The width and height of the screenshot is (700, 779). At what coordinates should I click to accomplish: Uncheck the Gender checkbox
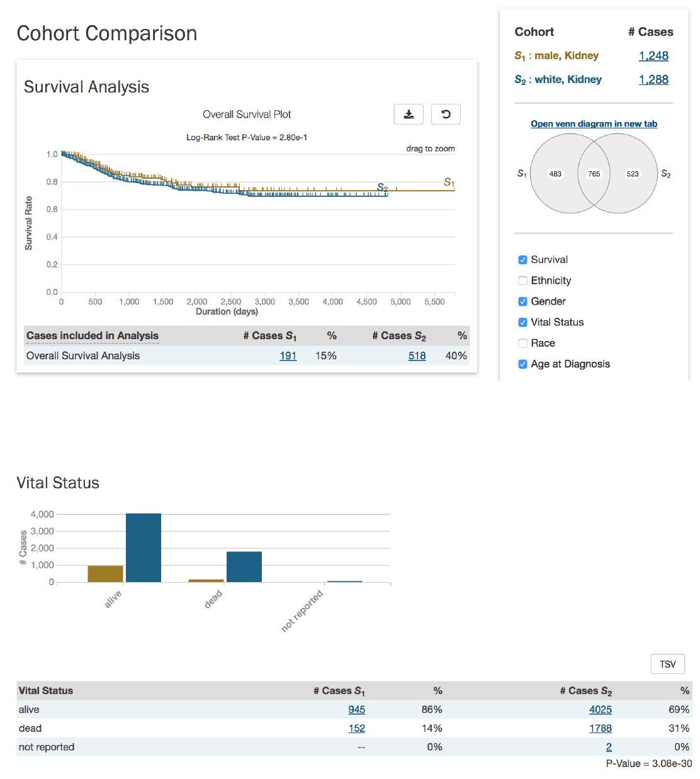point(522,301)
